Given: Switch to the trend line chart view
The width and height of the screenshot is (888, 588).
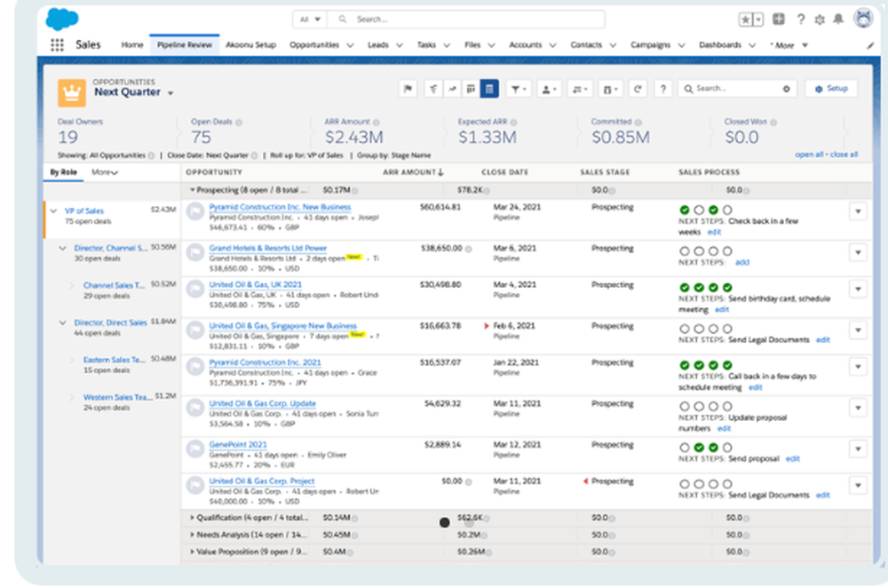Looking at the screenshot, I should click(452, 88).
